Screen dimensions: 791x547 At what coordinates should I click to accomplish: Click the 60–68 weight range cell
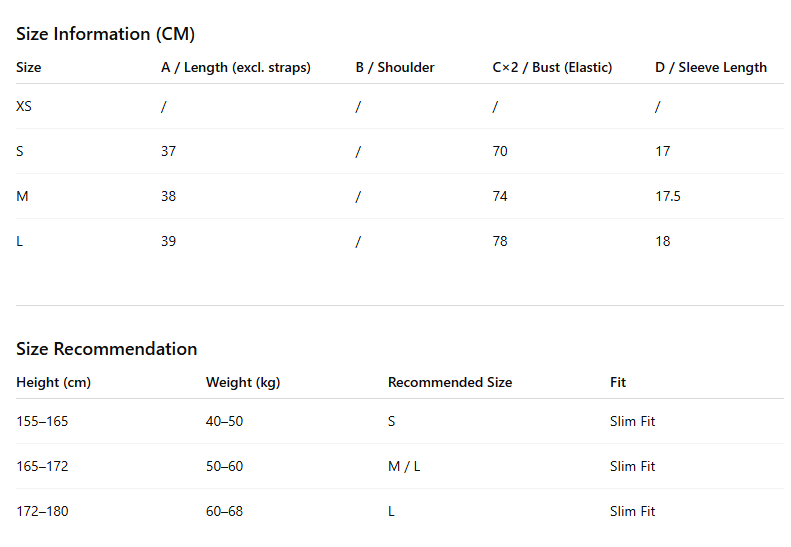(224, 511)
